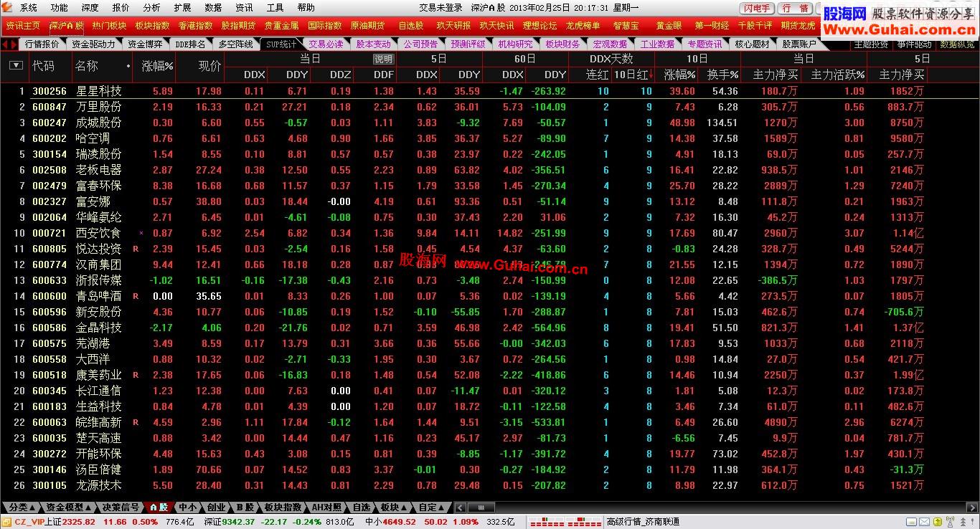Click the 黄金眼 toolbar button
Screen dimensions: 980x529
click(x=669, y=25)
